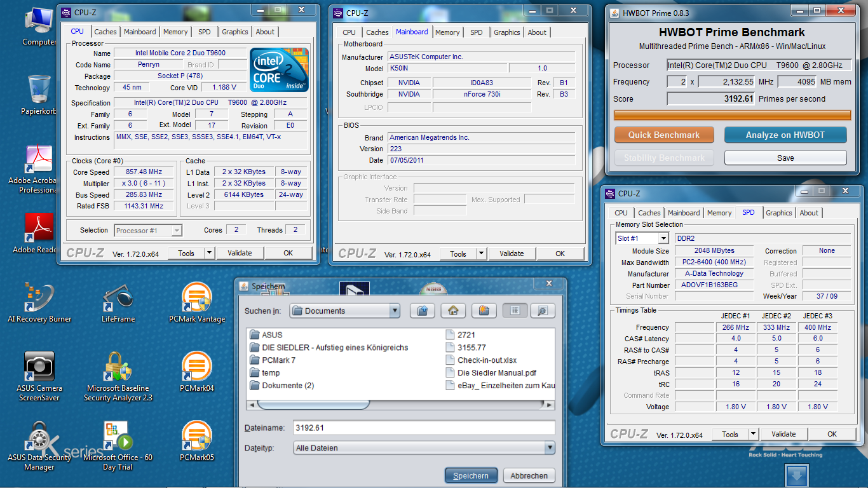The width and height of the screenshot is (868, 488).
Task: Open Processor #1 selection dropdown
Action: [177, 231]
